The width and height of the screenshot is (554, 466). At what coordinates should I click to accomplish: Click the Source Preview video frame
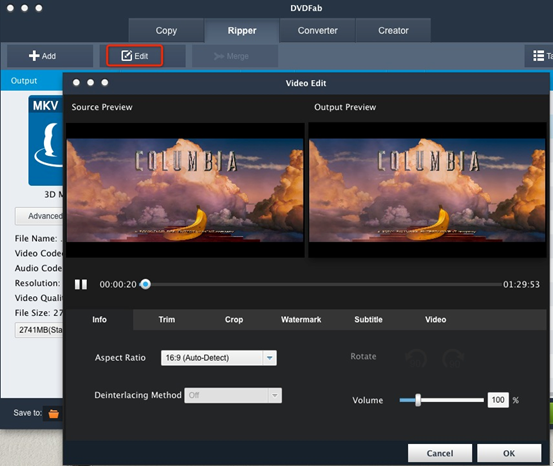(x=185, y=190)
